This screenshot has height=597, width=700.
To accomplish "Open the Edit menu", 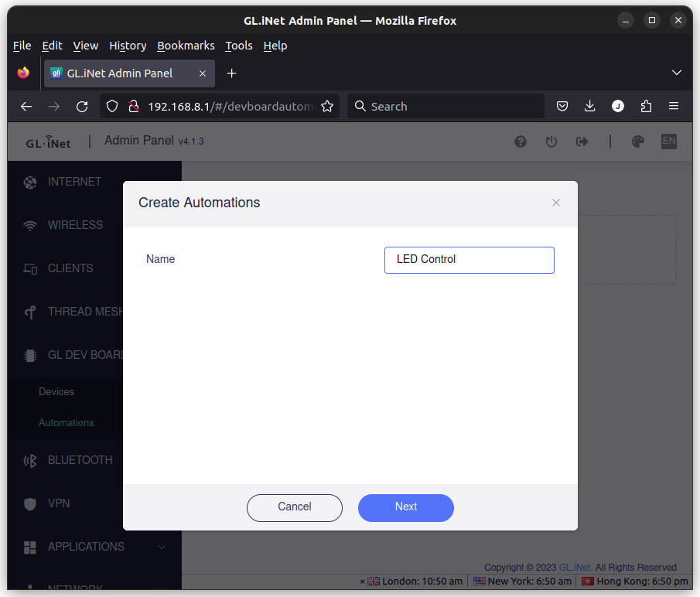I will pos(52,46).
